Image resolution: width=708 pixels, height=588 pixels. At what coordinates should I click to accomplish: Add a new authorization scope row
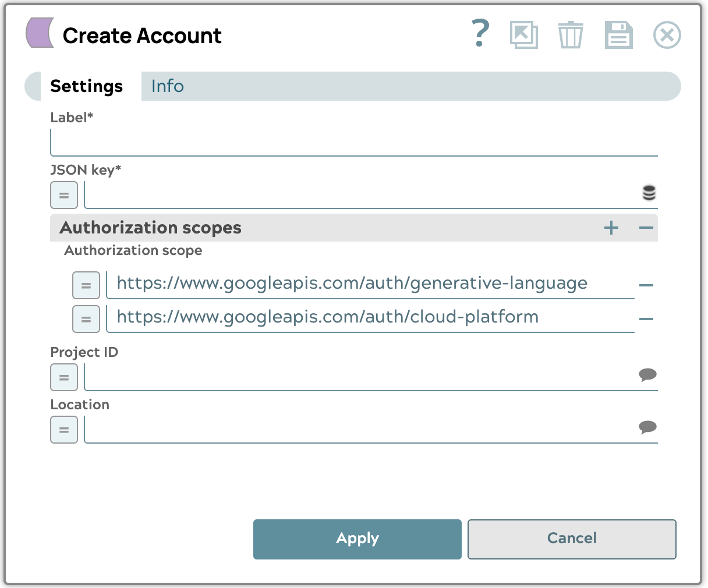pos(611,228)
